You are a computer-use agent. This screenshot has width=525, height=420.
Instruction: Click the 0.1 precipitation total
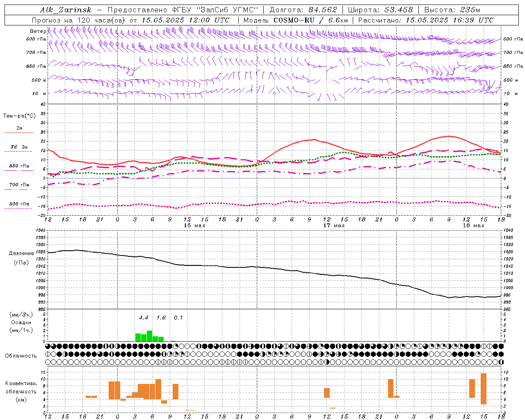(178, 317)
